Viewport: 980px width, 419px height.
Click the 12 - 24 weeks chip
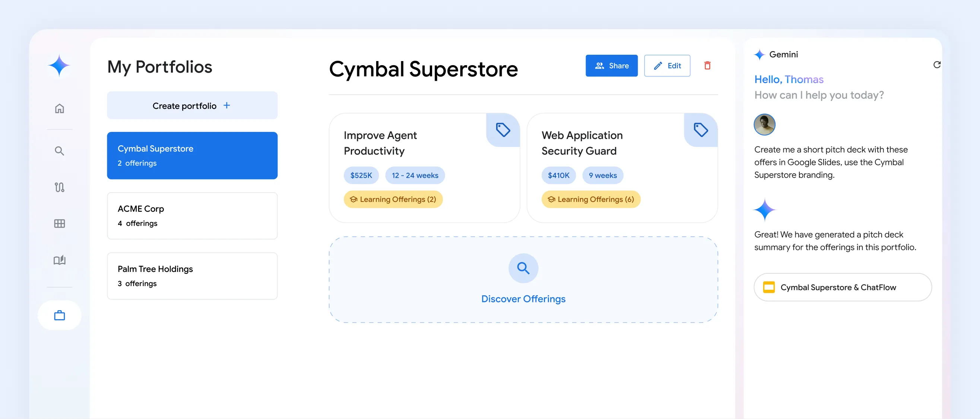[415, 175]
